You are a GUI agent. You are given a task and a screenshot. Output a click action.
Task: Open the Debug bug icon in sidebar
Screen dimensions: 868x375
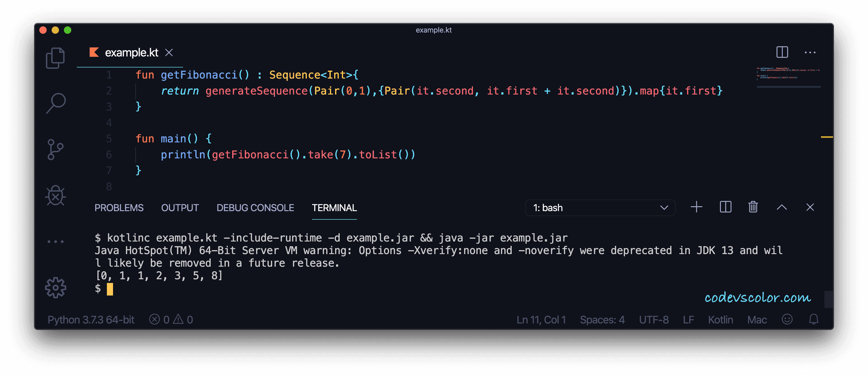point(56,195)
